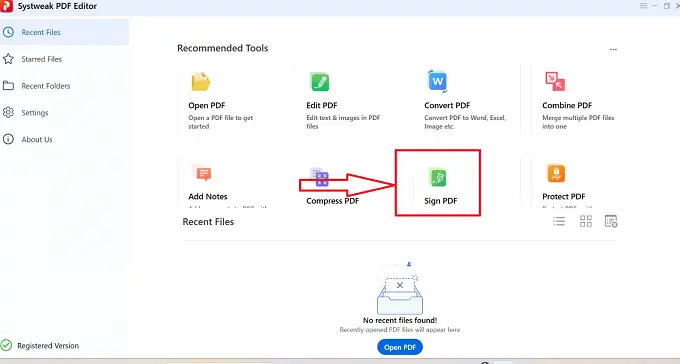680x364 pixels.
Task: Select the Add Notes tool title
Action: tap(208, 197)
